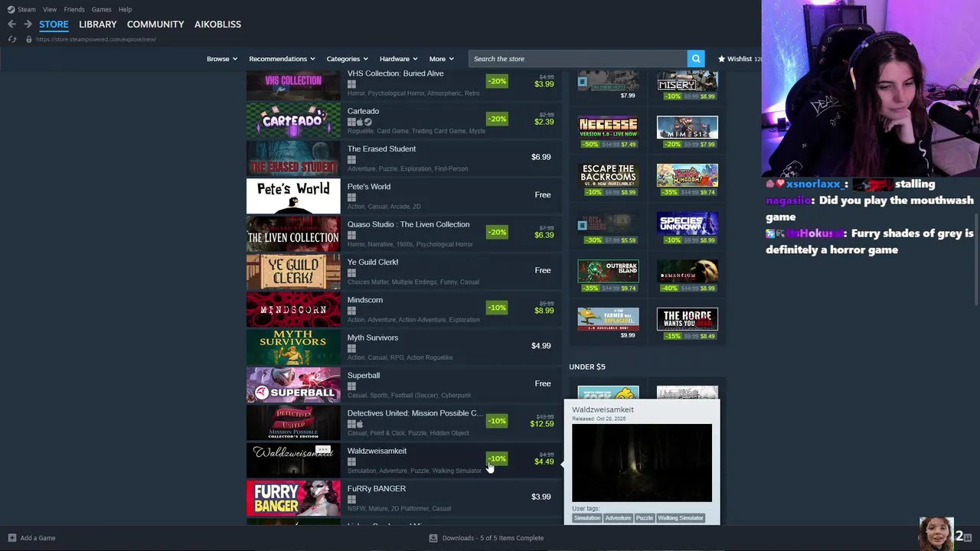This screenshot has width=980, height=551.
Task: Open the Wishlist button
Action: [x=738, y=59]
